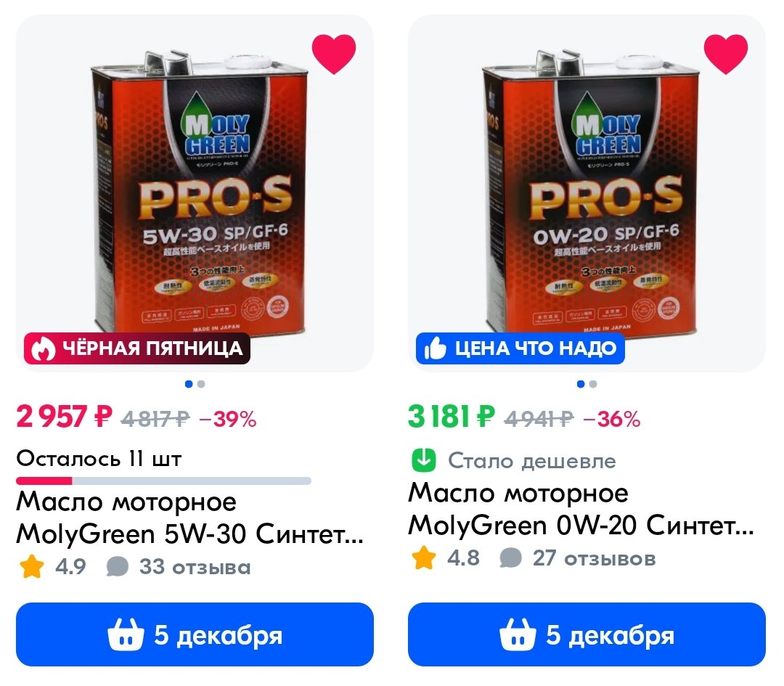784x686 pixels.
Task: Open the Масло моторное MolyGreen 0W-20 title
Action: tap(581, 509)
